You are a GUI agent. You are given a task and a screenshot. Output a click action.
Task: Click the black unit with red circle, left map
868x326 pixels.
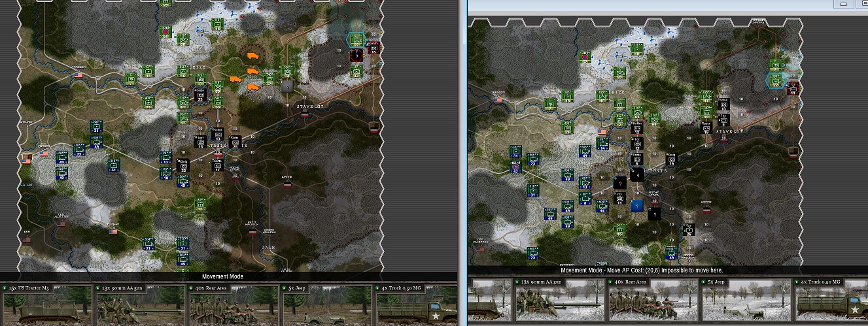(356, 56)
